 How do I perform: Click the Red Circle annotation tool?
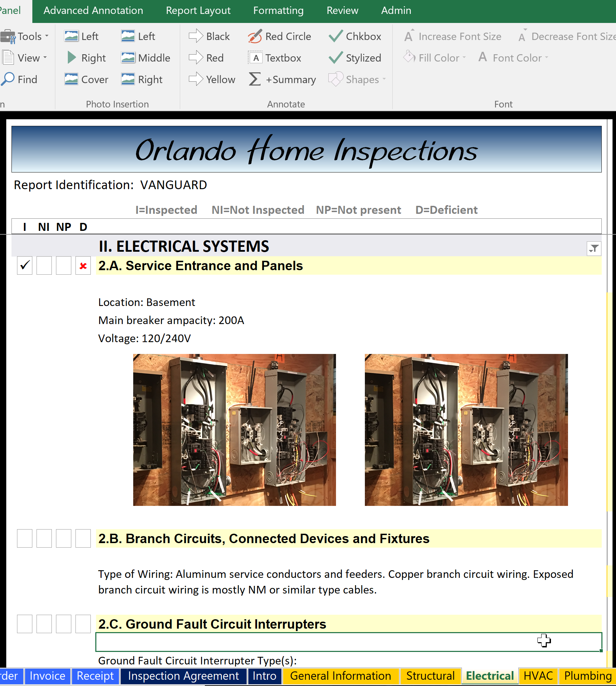point(280,37)
